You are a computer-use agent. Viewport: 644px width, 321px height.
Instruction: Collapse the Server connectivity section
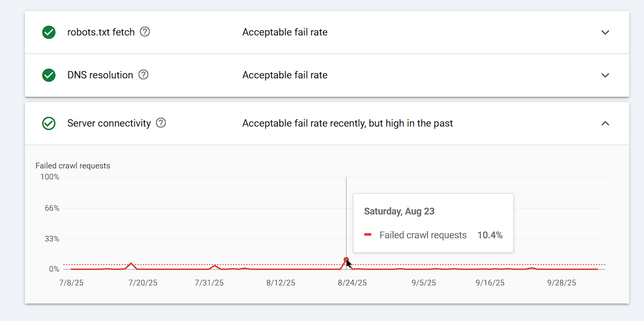pos(605,123)
